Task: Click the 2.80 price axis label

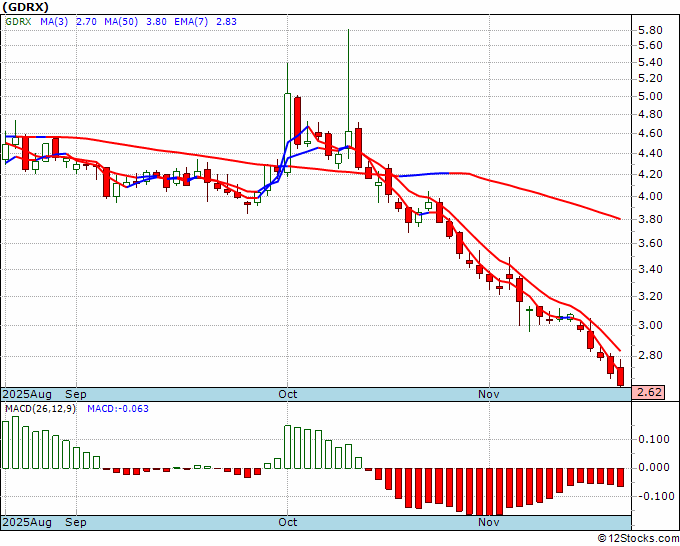Action: click(x=650, y=356)
